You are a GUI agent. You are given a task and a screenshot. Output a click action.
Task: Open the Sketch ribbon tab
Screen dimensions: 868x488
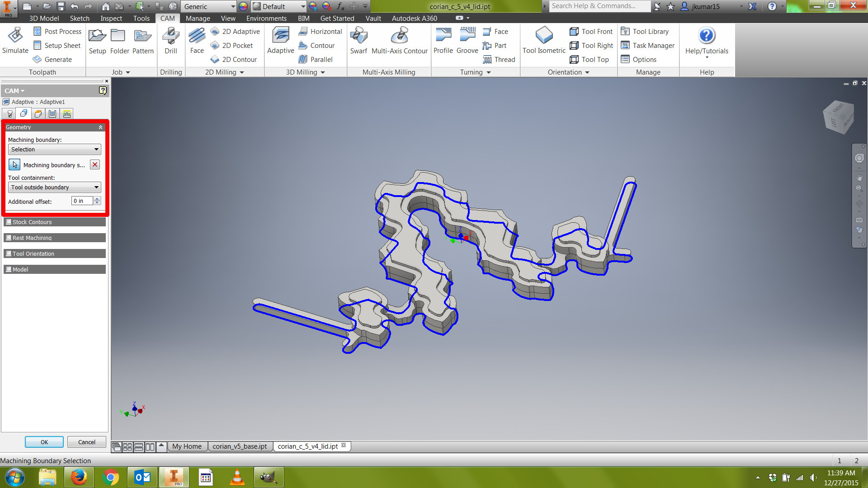click(x=80, y=19)
